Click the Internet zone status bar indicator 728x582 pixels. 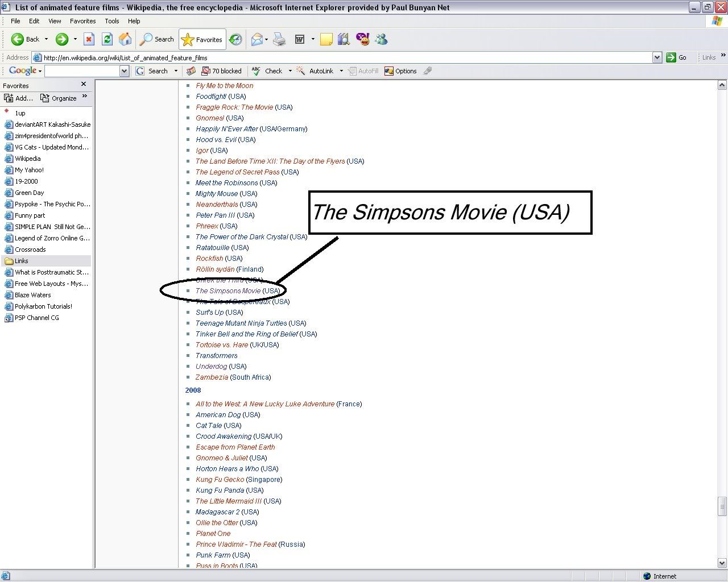click(660, 576)
